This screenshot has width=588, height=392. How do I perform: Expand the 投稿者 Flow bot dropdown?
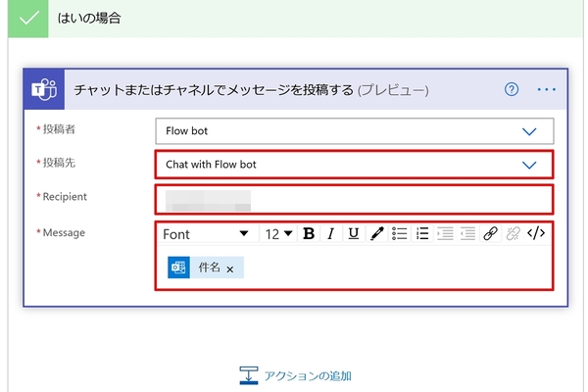tap(530, 131)
